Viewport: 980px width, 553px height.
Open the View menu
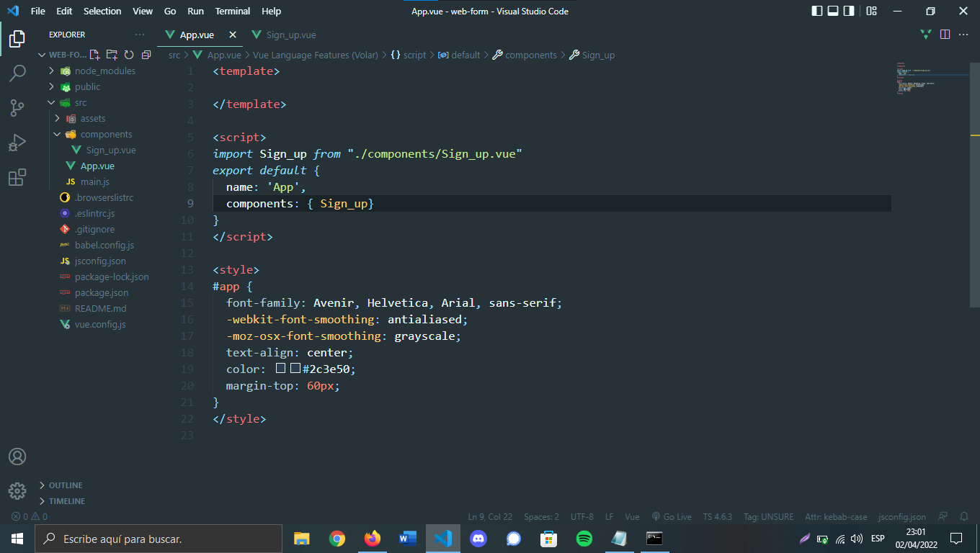(x=143, y=11)
